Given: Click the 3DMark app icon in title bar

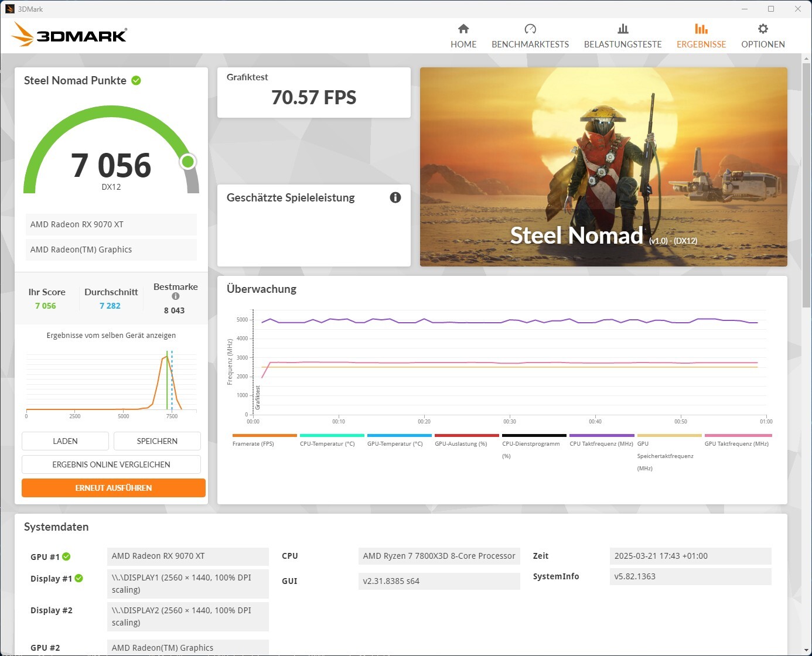Looking at the screenshot, I should pos(9,9).
